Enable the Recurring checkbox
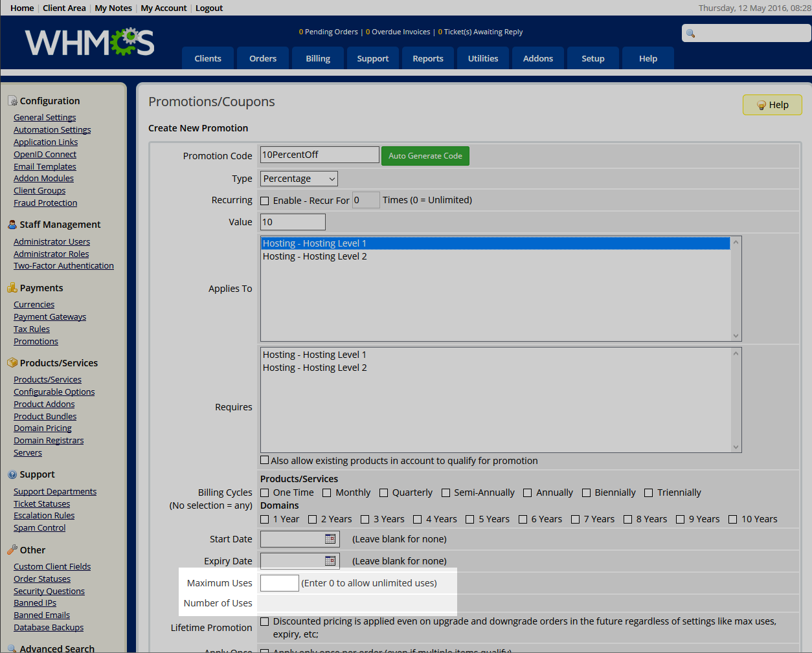The height and width of the screenshot is (653, 812). click(265, 201)
